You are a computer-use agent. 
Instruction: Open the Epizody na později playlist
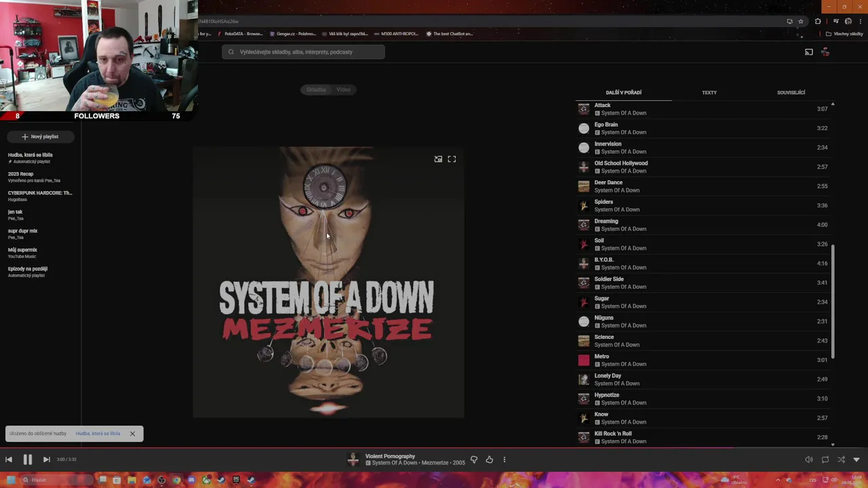point(40,272)
